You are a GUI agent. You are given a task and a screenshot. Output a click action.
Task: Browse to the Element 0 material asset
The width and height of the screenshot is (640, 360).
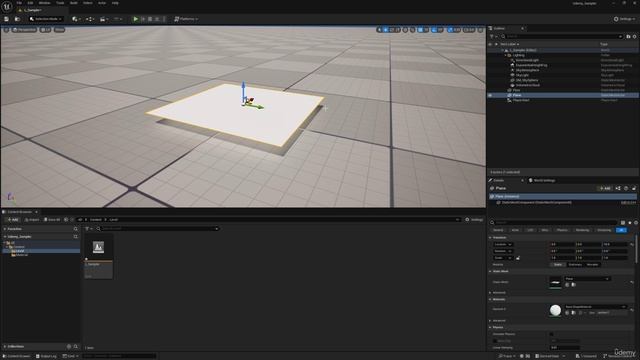click(x=573, y=313)
